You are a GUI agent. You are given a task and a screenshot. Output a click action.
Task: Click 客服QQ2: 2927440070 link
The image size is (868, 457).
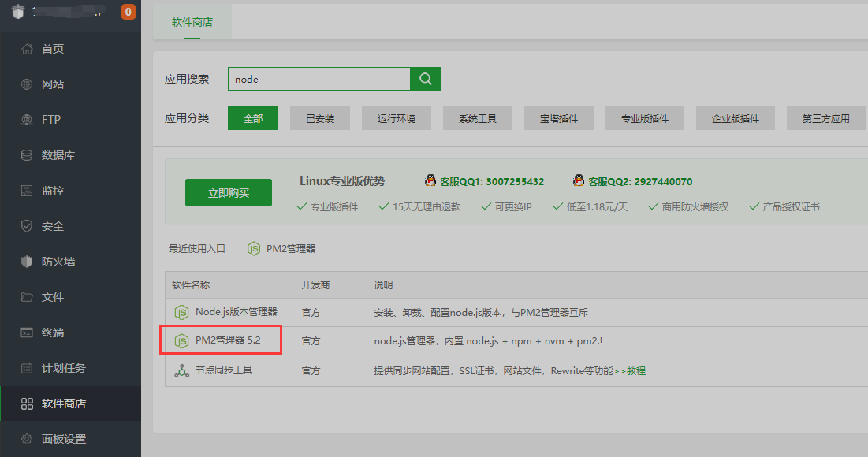coord(640,181)
